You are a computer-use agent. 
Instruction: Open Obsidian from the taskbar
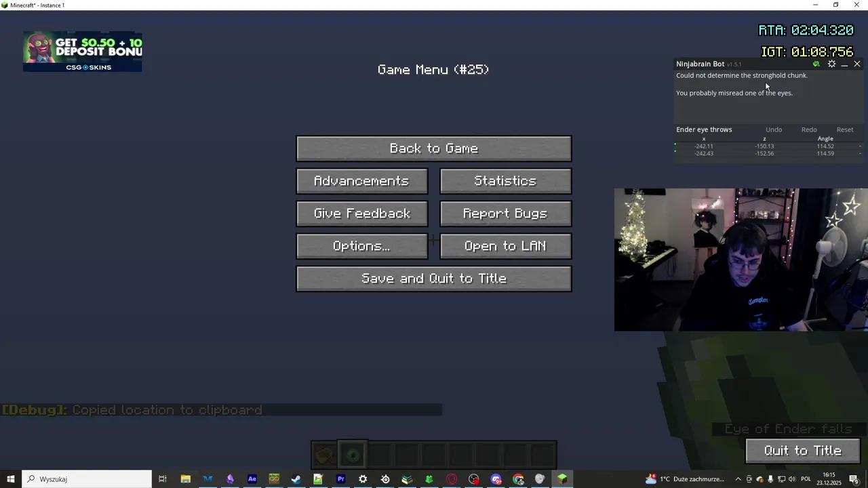[230, 479]
